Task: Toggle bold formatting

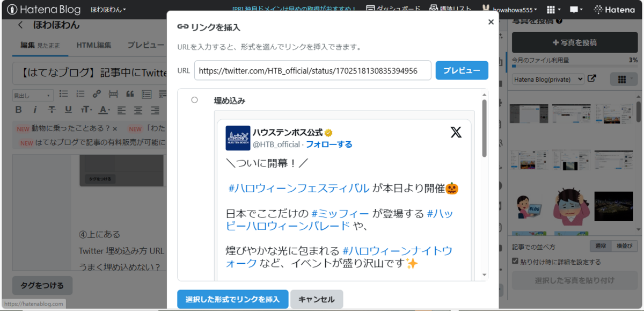Action: tap(18, 110)
